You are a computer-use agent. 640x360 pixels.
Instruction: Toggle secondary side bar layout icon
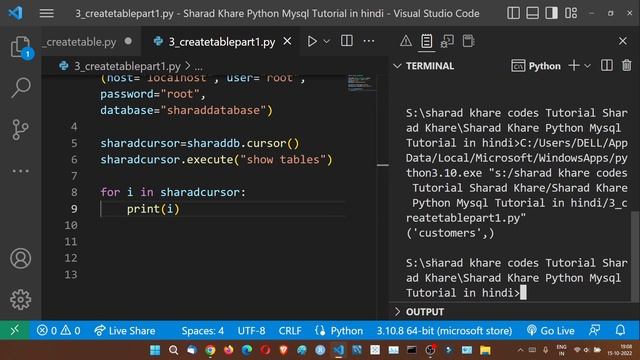(551, 13)
